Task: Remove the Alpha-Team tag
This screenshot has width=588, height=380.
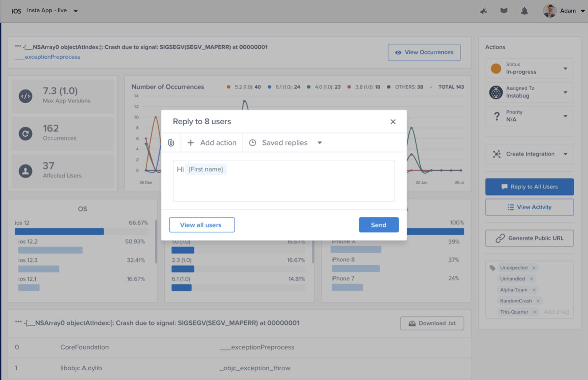Action: [534, 290]
